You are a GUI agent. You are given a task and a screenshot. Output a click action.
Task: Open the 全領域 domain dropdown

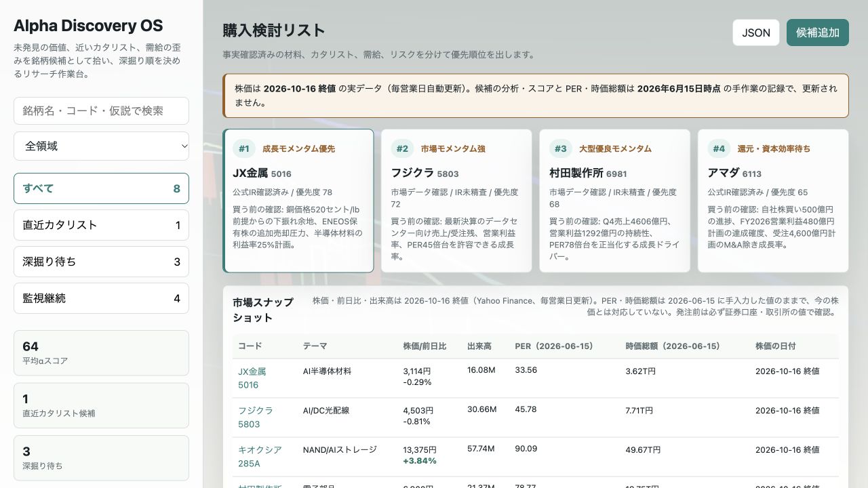tap(101, 146)
